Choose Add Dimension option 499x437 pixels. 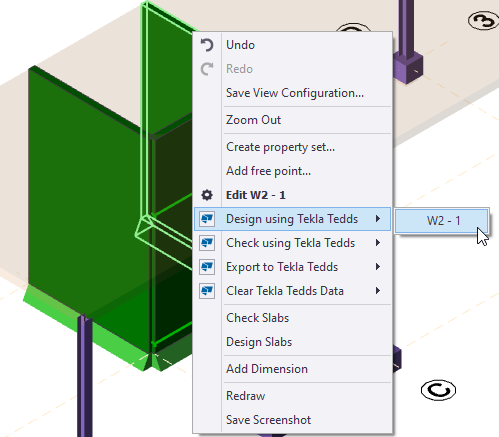292,369
